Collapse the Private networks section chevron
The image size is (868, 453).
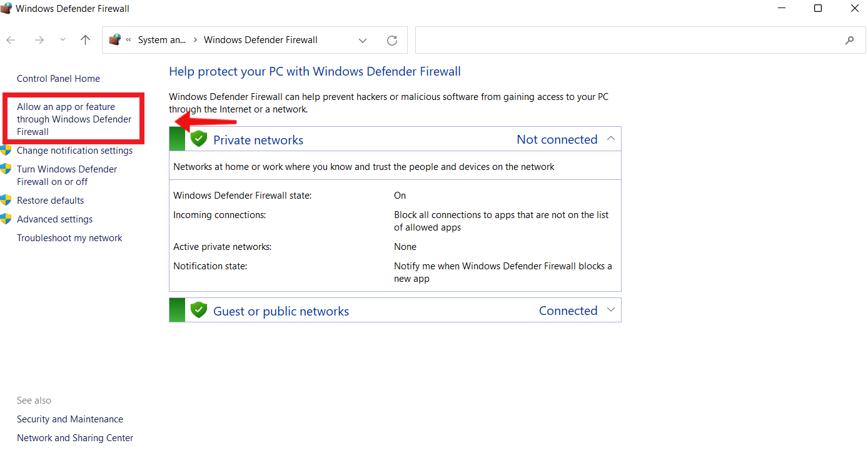click(611, 139)
